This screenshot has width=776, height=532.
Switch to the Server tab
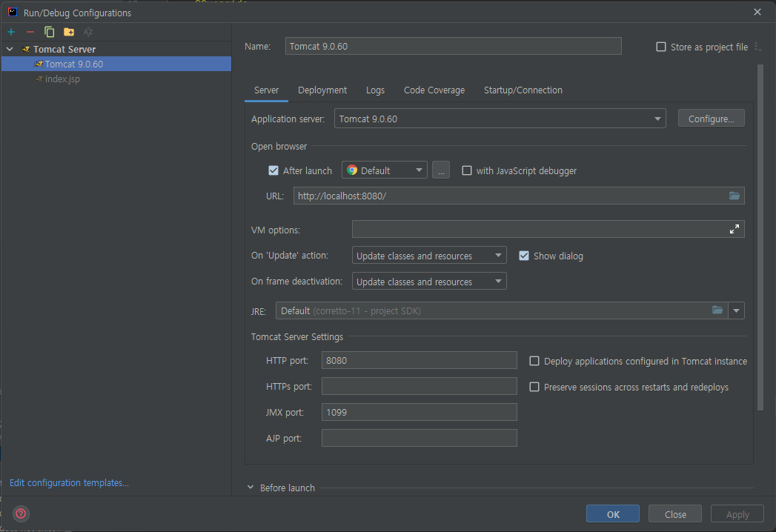(x=266, y=90)
